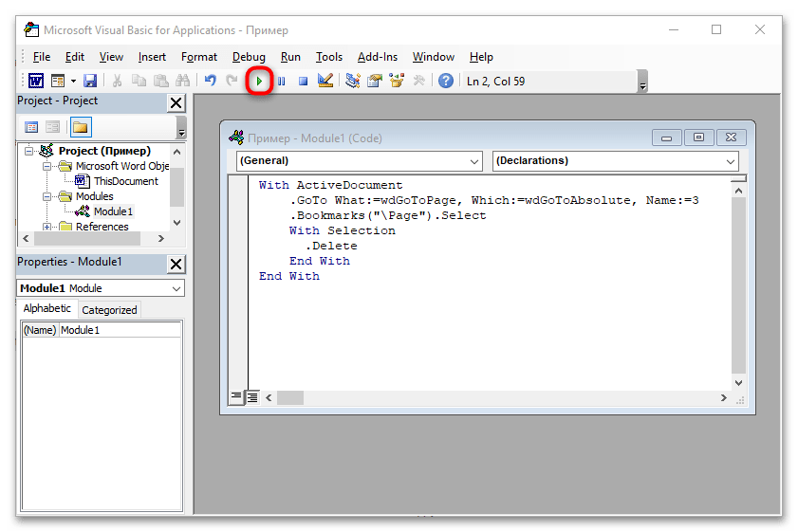Click the Reset (stop) toolbar icon
Viewport: 798px width, 532px height.
(304, 82)
